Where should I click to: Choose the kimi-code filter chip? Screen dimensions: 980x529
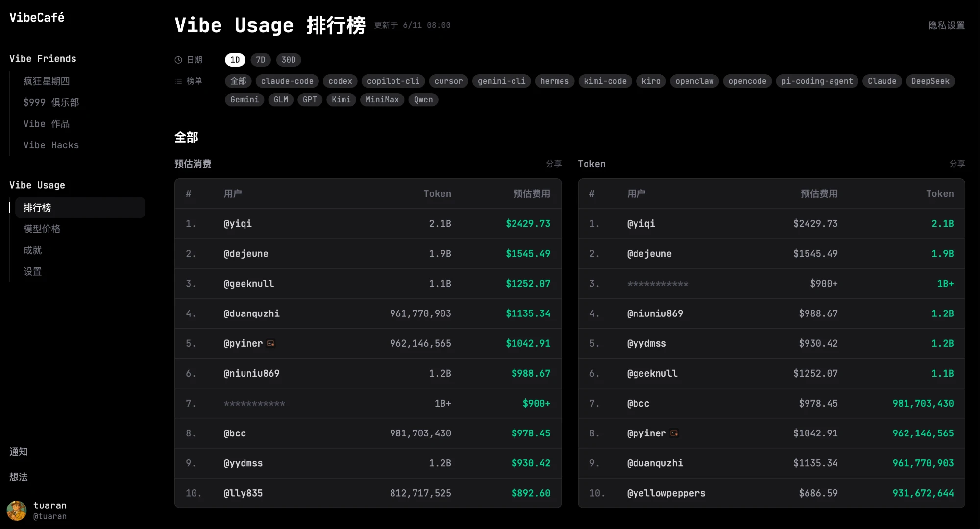[605, 81]
